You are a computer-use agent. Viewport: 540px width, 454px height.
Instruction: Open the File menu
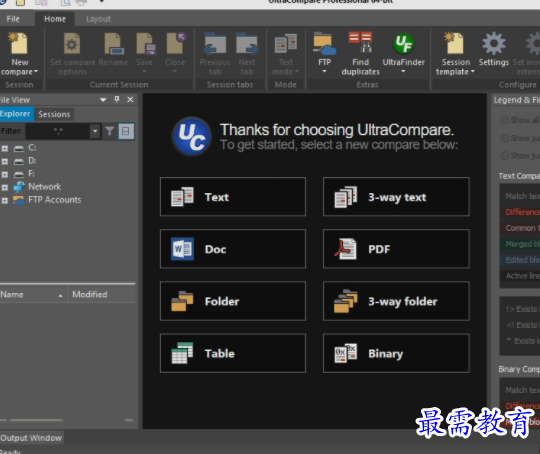click(13, 19)
